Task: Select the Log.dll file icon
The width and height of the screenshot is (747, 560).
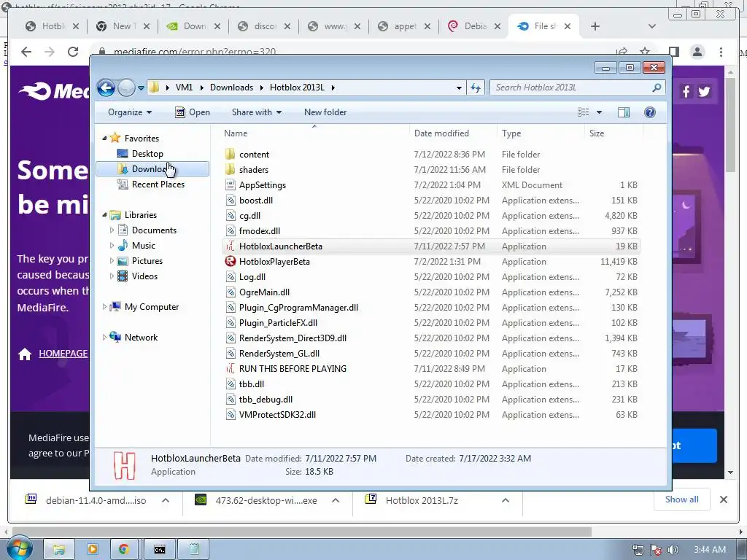Action: (x=231, y=276)
